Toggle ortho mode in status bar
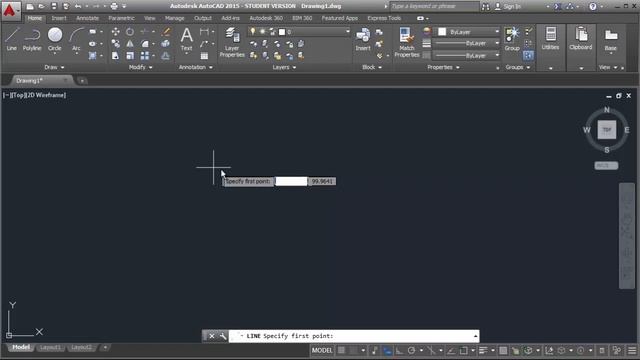This screenshot has width=640, height=360. (x=399, y=350)
